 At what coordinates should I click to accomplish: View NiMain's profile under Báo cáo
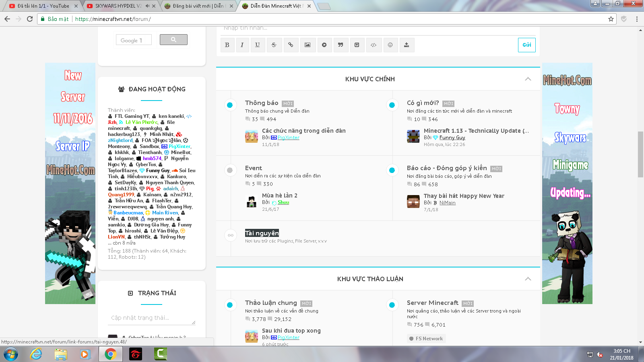pos(447,203)
